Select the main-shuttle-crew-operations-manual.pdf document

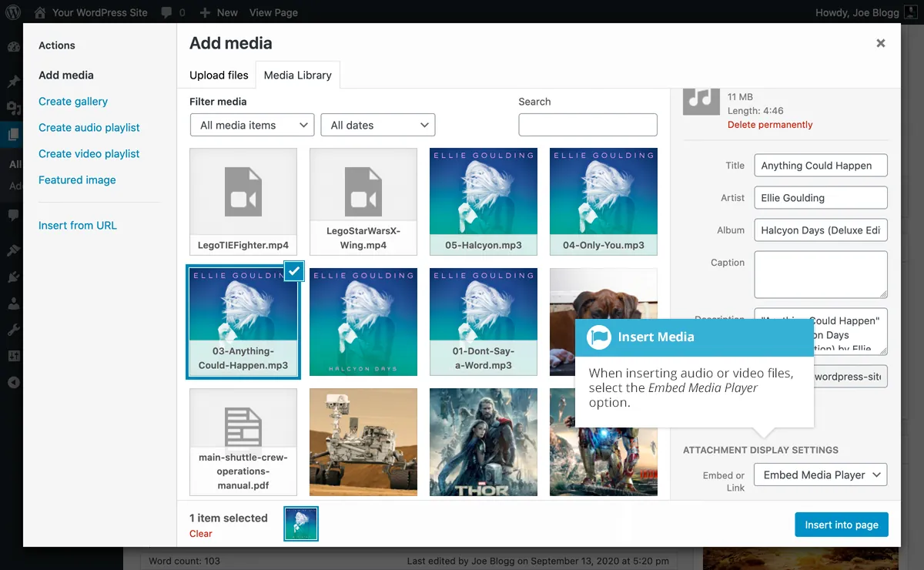coord(243,442)
